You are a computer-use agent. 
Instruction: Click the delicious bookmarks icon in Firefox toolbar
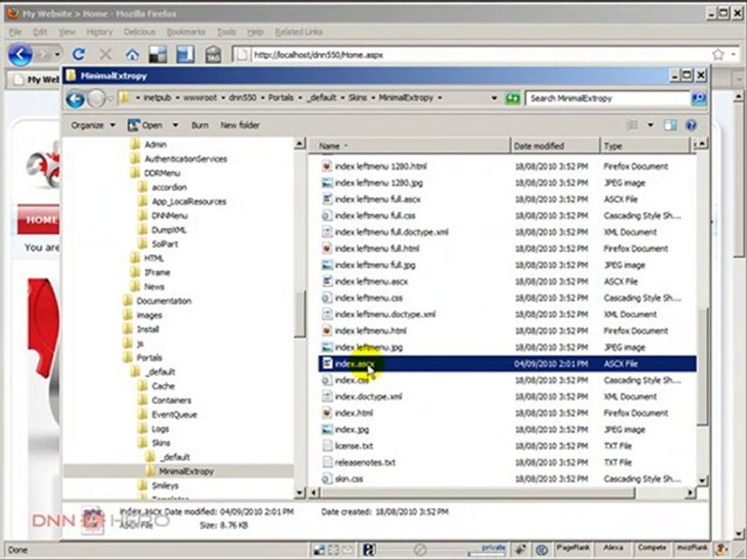[158, 54]
